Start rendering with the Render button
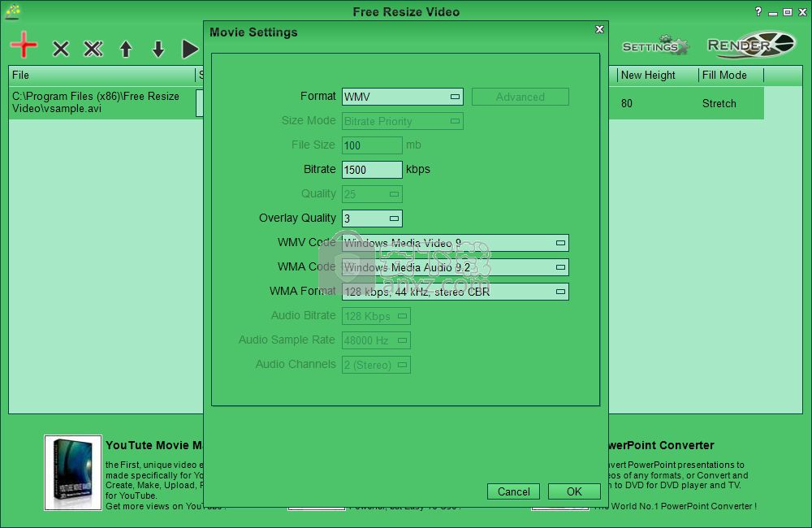This screenshot has width=812, height=528. point(751,45)
